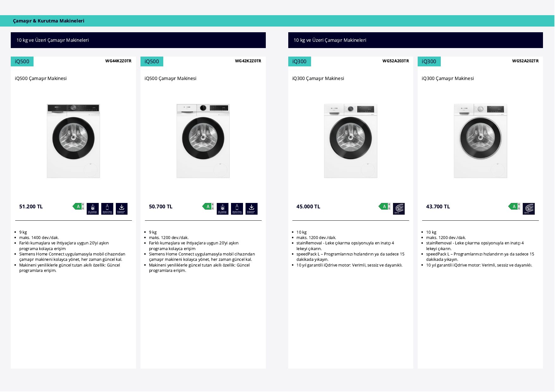Image resolution: width=555 pixels, height=392 pixels.
Task: Click the 10 kg ve Üzeri heading above iQ300 models
Action: pos(330,40)
